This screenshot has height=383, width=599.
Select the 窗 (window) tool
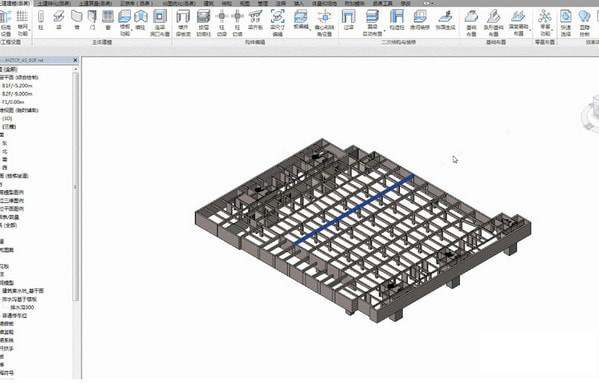click(x=108, y=20)
